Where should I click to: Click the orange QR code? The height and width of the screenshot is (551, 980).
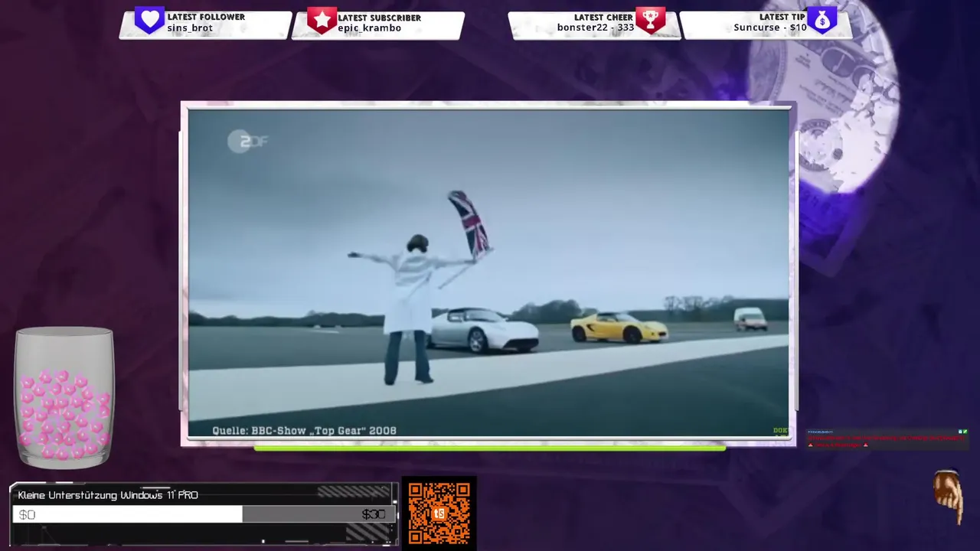[x=439, y=513]
